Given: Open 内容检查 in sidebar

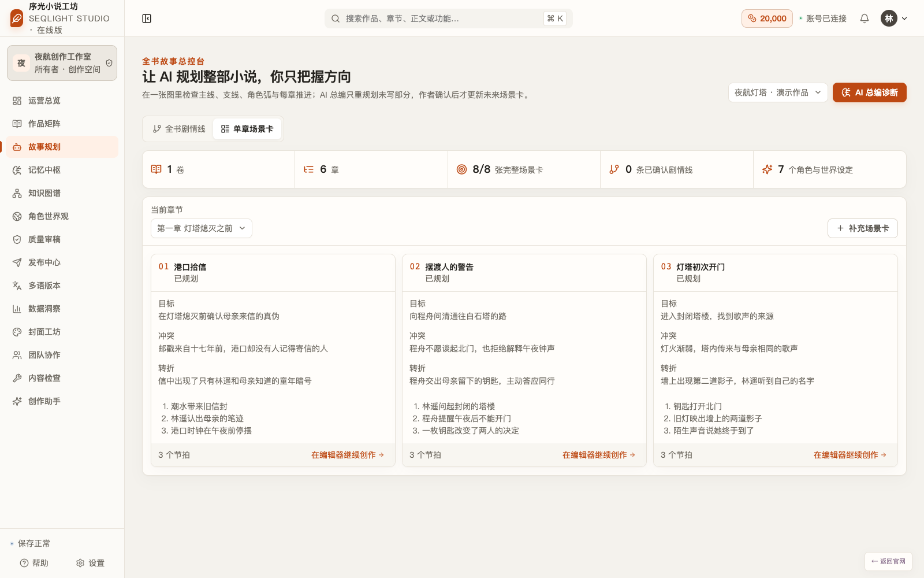Looking at the screenshot, I should 62,378.
